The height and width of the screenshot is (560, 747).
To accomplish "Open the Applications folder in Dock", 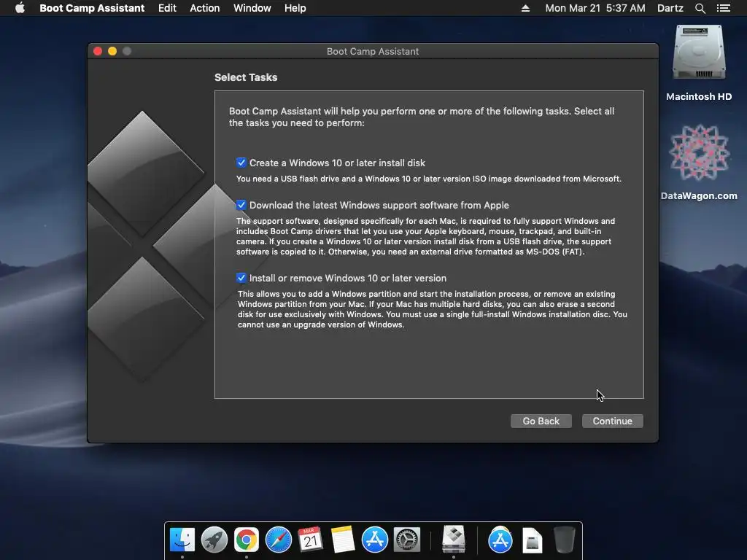I will 500,540.
